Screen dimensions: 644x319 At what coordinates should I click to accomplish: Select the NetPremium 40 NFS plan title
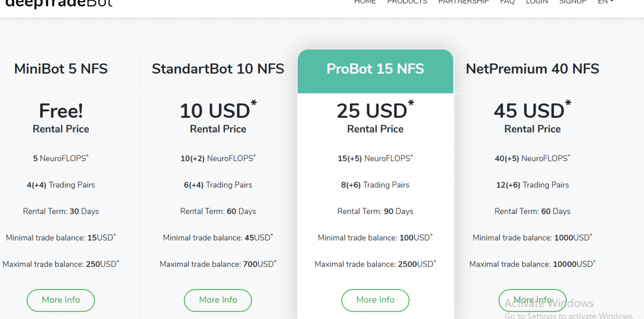click(x=532, y=69)
